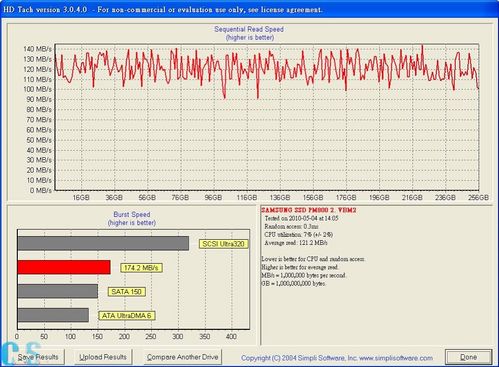Click the 174.2 MB/s burst label

click(x=141, y=268)
